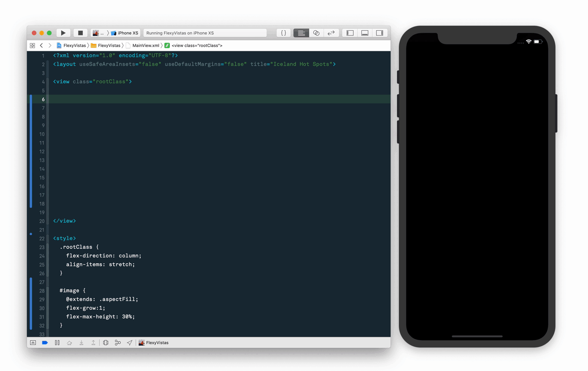Click the .rootClass selector line
Image resolution: width=588 pixels, height=371 pixels.
tap(79, 247)
